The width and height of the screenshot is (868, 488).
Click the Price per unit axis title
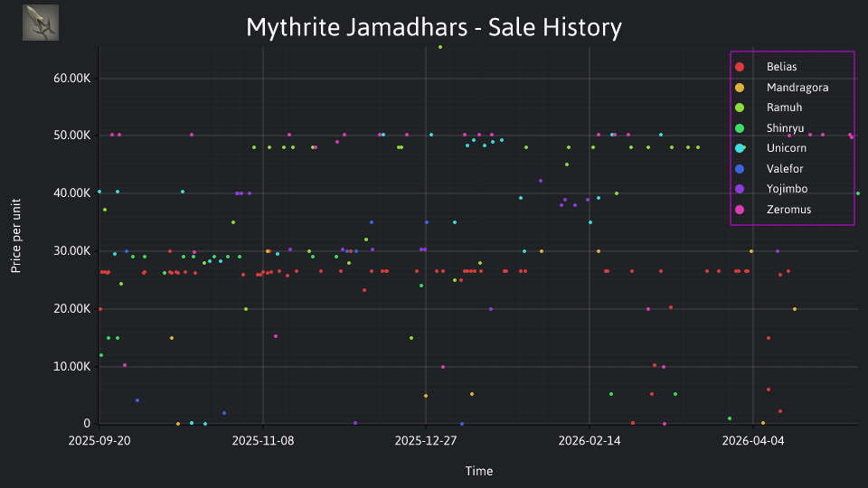(16, 236)
